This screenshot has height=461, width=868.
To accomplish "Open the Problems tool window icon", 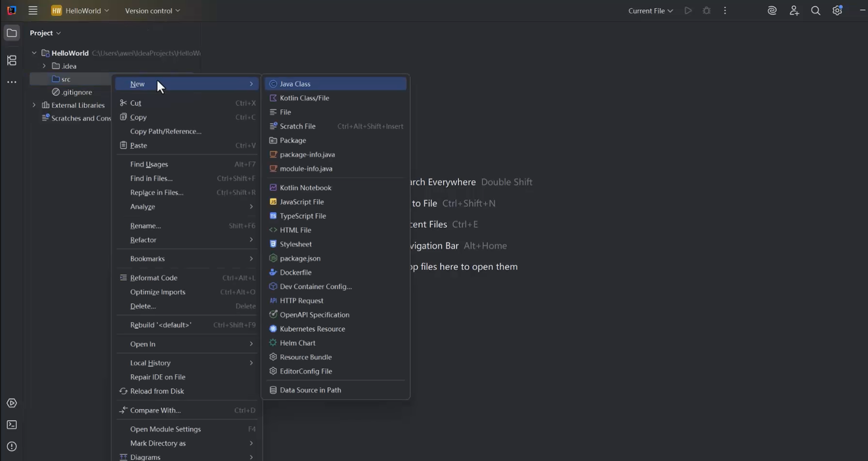I will click(x=12, y=447).
